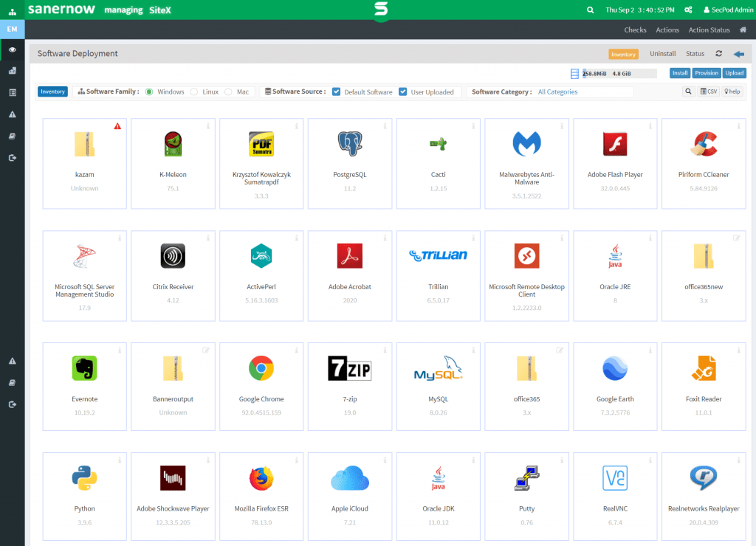Open the Action Status menu
The height and width of the screenshot is (546, 756).
click(x=709, y=30)
